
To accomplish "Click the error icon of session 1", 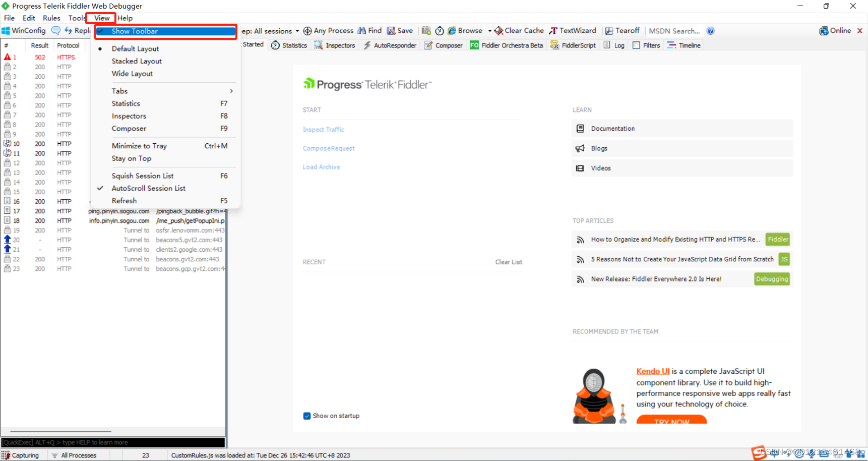I will click(x=7, y=57).
